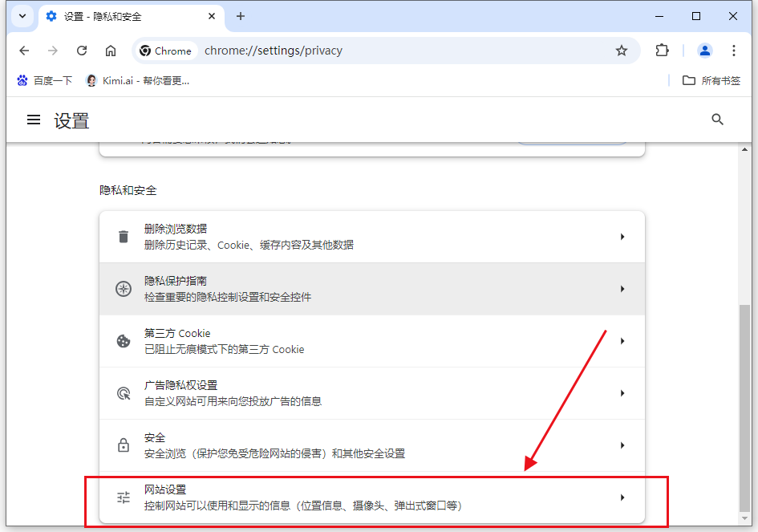
Task: Click the settings search magnifier
Action: (717, 120)
